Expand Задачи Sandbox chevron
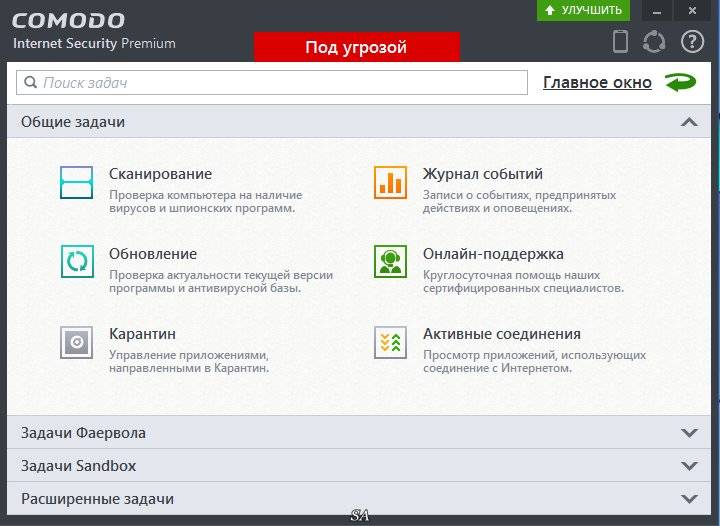 (x=689, y=466)
